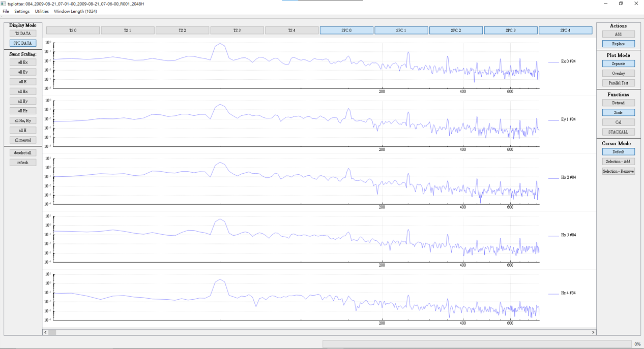Click the deselect all button

[x=23, y=153]
